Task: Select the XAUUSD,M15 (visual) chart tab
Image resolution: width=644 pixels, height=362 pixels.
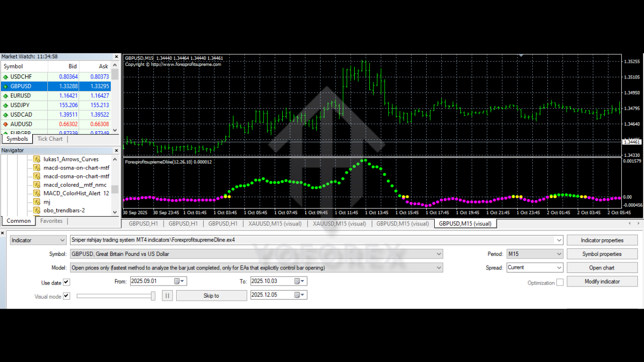Action: point(274,223)
